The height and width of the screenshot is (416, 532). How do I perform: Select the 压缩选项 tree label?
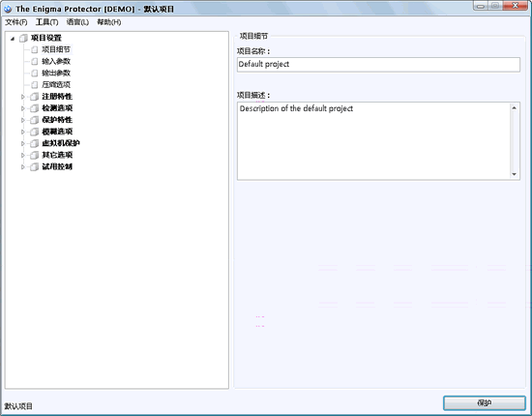pos(56,85)
